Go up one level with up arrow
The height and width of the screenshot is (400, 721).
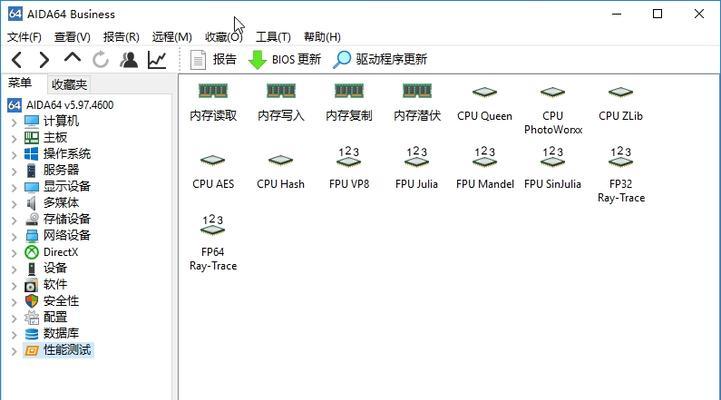click(73, 59)
